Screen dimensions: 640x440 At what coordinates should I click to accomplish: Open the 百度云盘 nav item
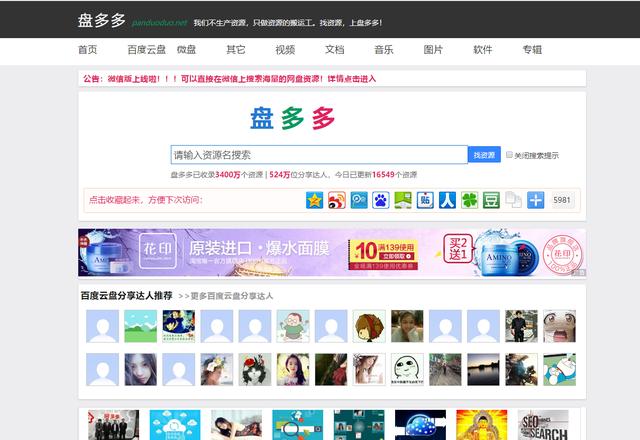click(147, 49)
